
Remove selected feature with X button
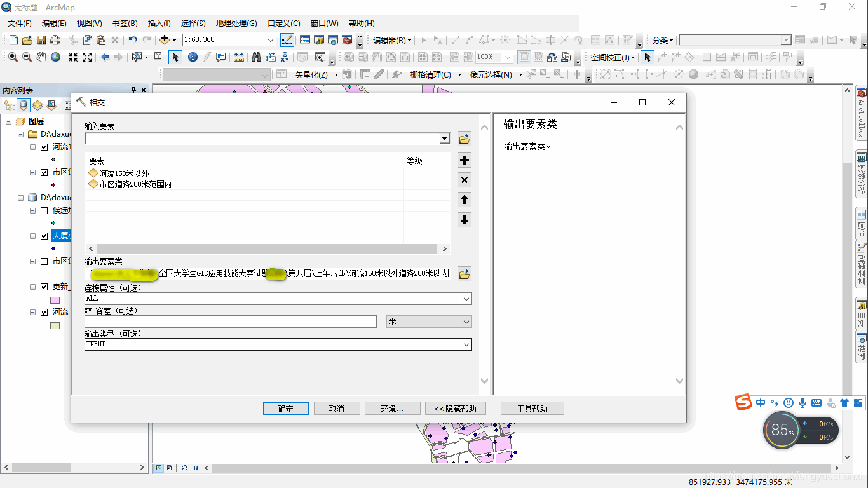465,180
